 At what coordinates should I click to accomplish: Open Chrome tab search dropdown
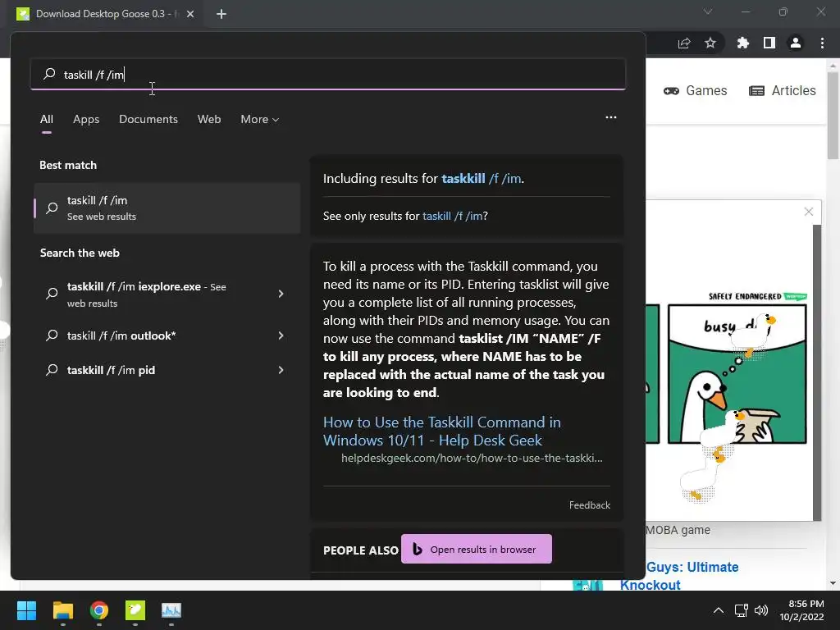(x=708, y=11)
